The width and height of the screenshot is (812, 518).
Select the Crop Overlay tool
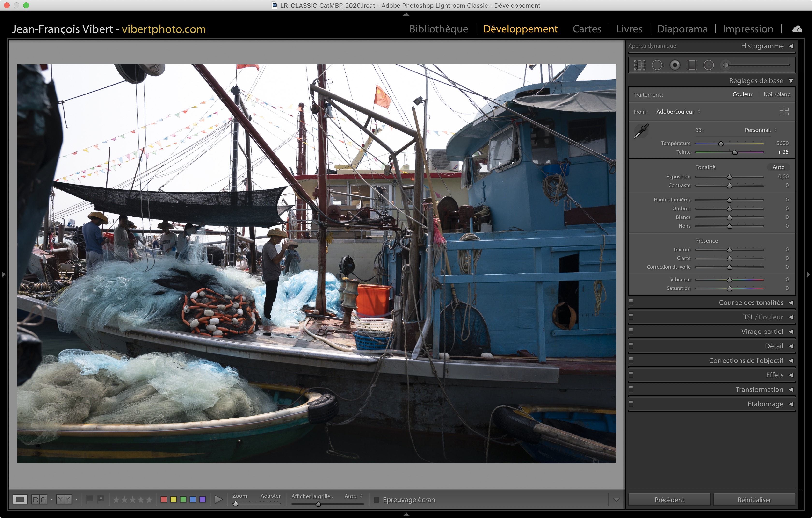pos(639,65)
